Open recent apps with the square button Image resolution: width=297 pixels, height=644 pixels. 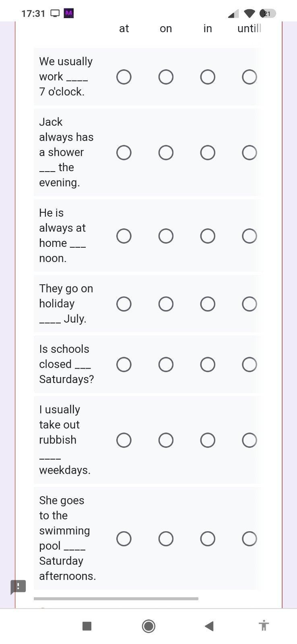pos(87,626)
